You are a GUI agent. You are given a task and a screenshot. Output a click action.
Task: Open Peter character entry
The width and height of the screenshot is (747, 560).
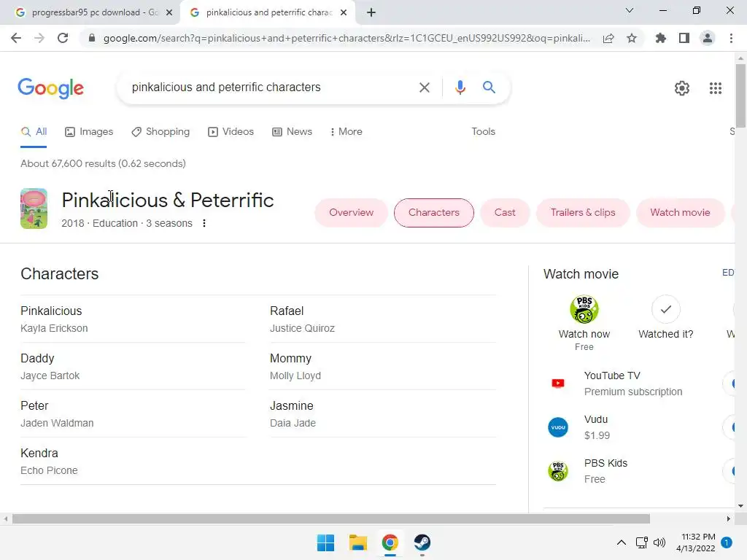133,414
